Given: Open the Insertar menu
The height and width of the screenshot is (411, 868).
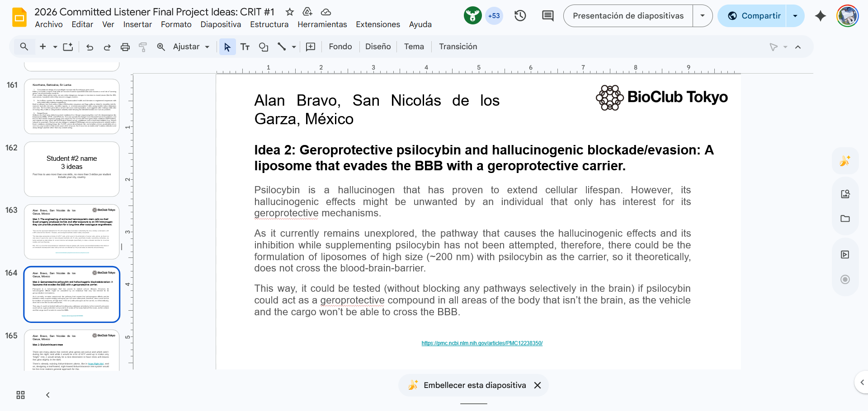Looking at the screenshot, I should tap(137, 24).
